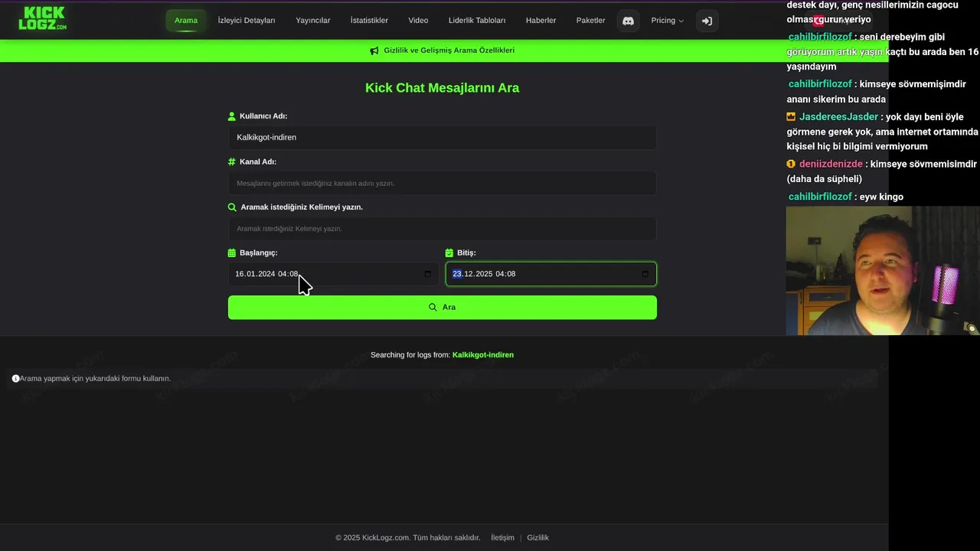Click the Başlangıç label calendar icon
Image resolution: width=980 pixels, height=551 pixels.
(x=232, y=253)
